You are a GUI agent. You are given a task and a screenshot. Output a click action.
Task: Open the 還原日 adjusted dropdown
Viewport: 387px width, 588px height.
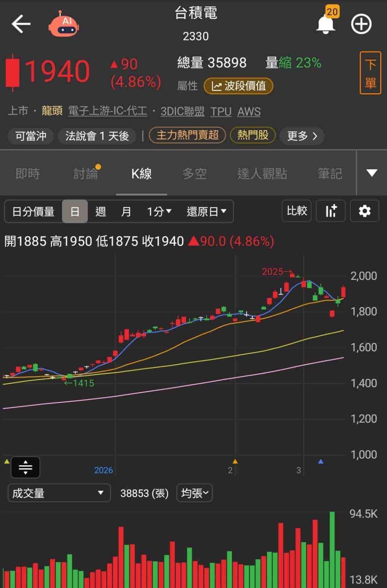207,212
